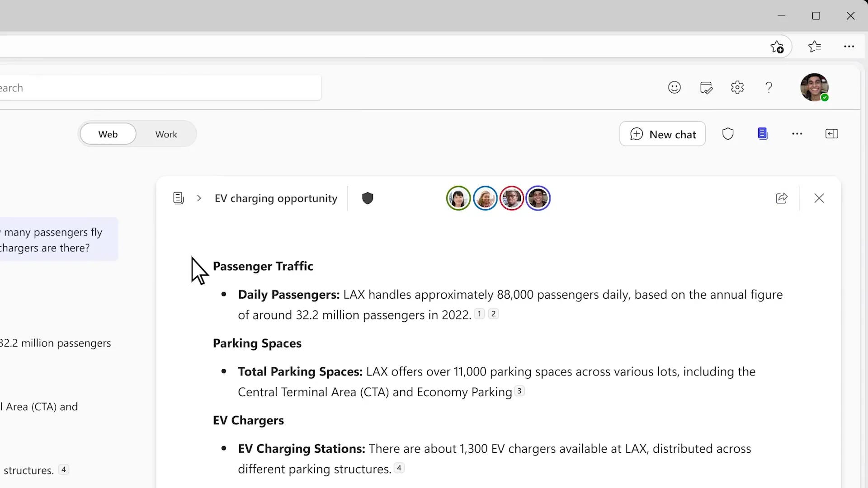Open the send feedback smiley icon

coord(674,87)
